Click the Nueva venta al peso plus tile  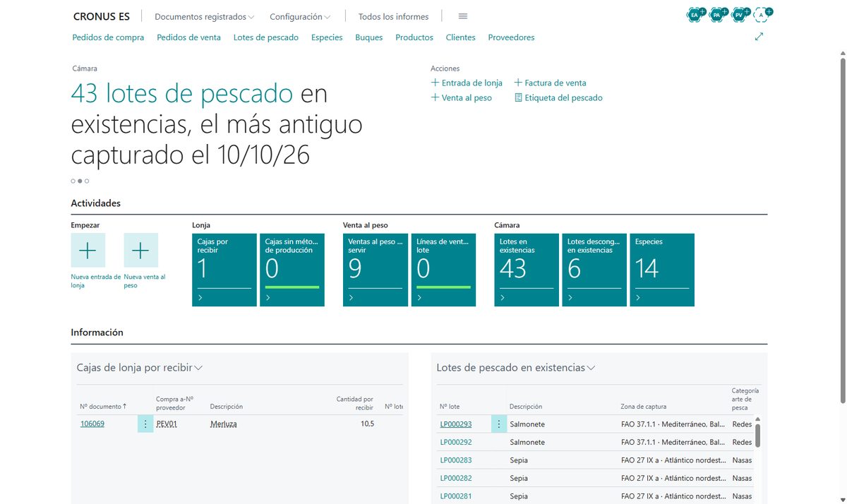click(140, 250)
